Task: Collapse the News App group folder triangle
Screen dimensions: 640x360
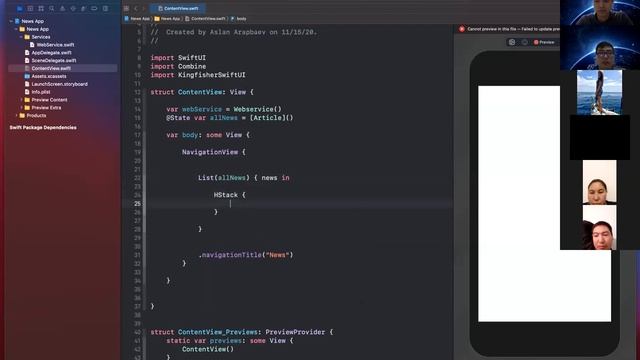Action: click(x=16, y=29)
